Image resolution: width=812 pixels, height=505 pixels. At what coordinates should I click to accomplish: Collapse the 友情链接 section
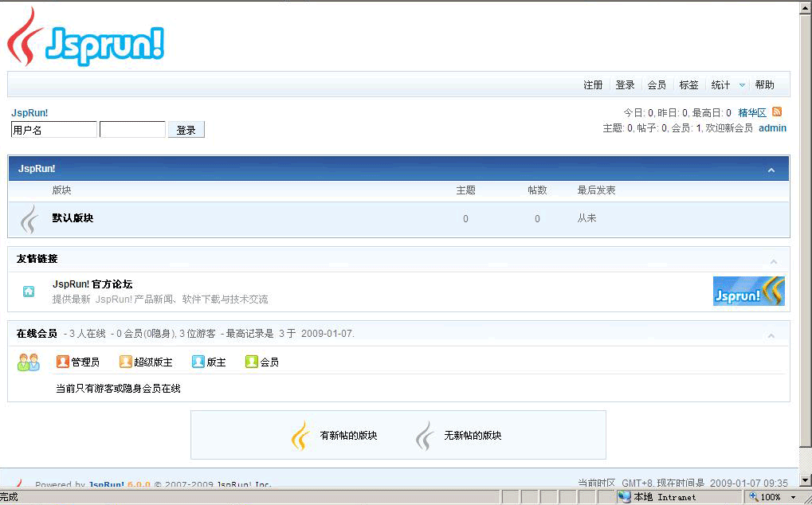tap(773, 262)
